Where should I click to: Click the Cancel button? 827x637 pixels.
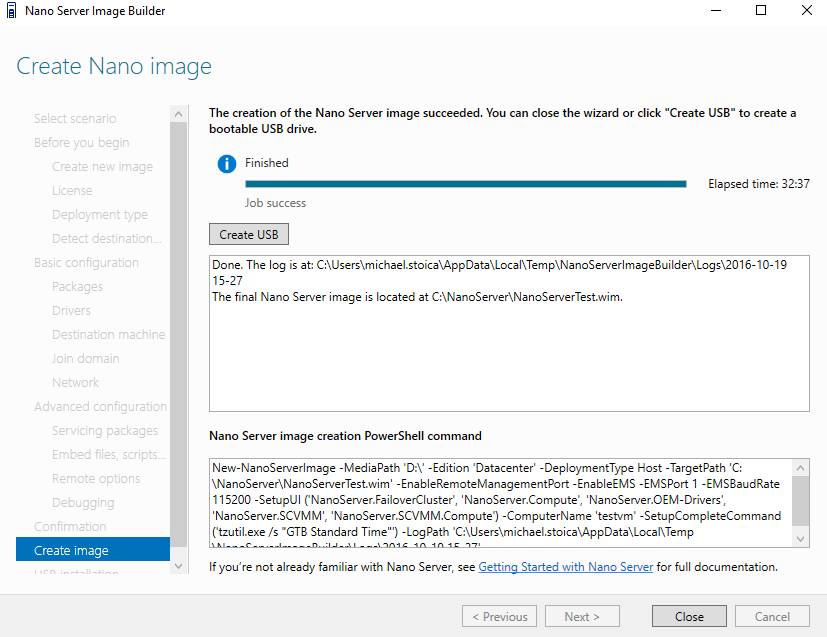772,616
